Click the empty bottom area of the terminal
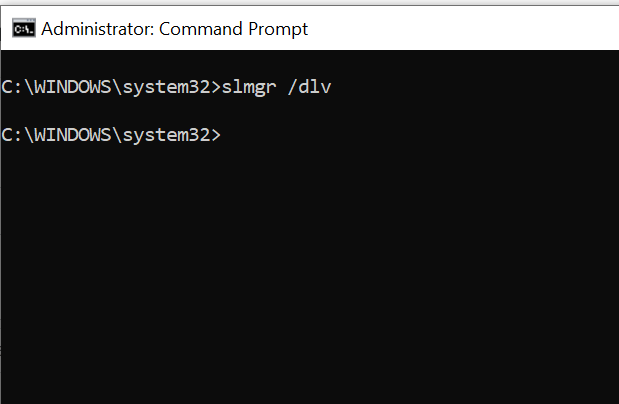The image size is (619, 404). [x=310, y=385]
